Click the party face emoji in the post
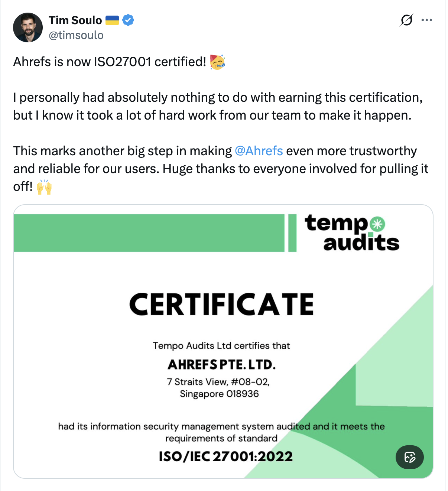 217,62
